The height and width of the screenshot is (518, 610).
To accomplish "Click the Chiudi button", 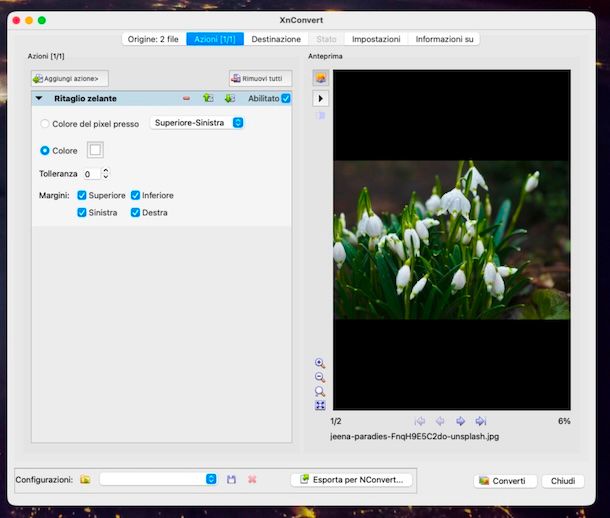I will click(563, 481).
